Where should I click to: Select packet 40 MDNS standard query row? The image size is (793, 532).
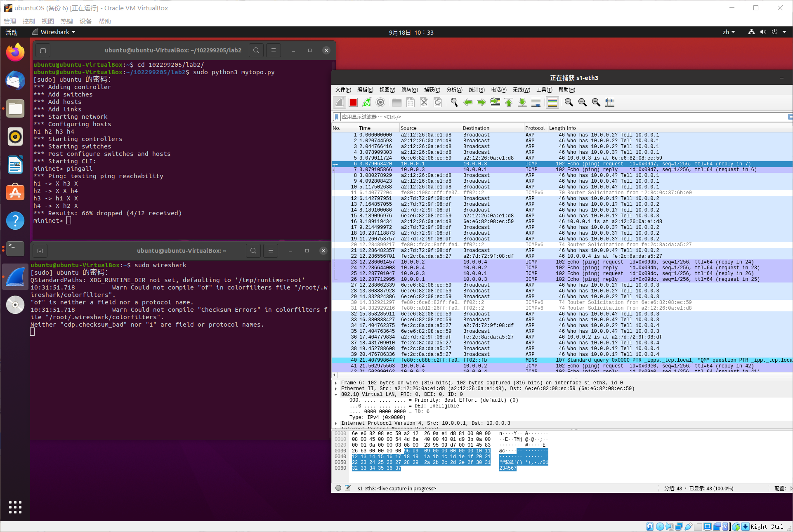(x=562, y=360)
